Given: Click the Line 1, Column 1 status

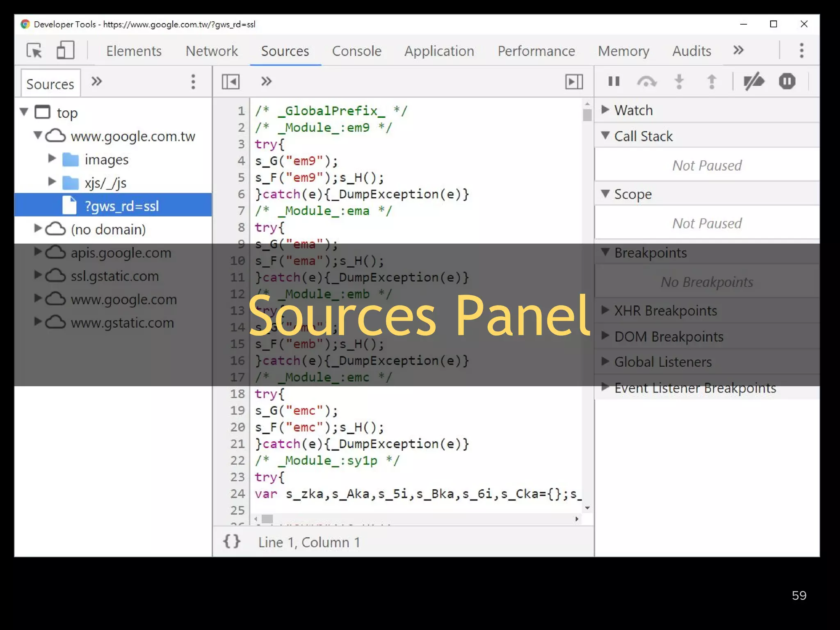Looking at the screenshot, I should pyautogui.click(x=309, y=542).
